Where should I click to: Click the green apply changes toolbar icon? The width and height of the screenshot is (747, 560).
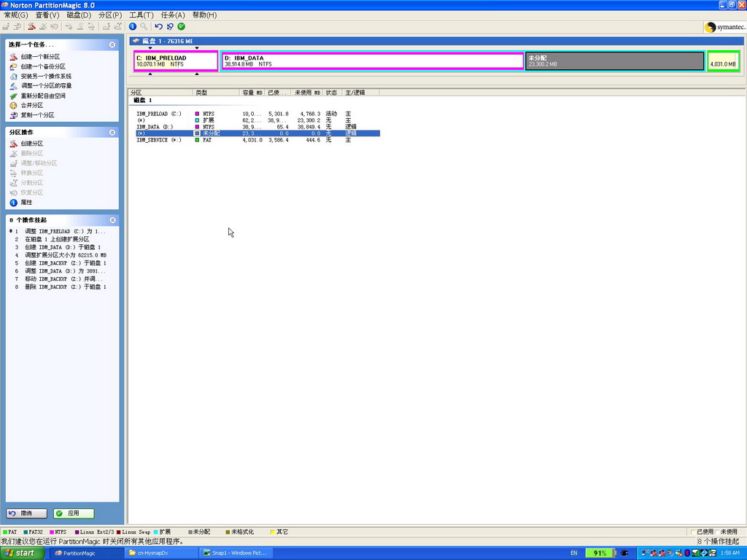181,26
